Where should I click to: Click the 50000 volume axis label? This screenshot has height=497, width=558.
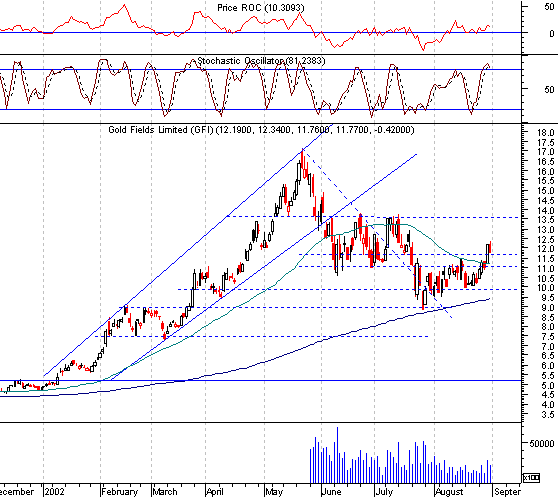542,443
